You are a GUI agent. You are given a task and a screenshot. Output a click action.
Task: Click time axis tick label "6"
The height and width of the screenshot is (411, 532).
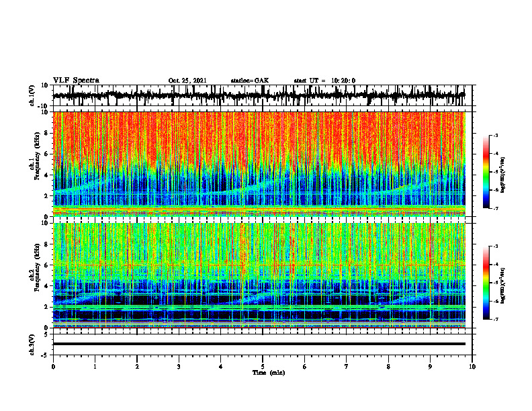coord(305,367)
